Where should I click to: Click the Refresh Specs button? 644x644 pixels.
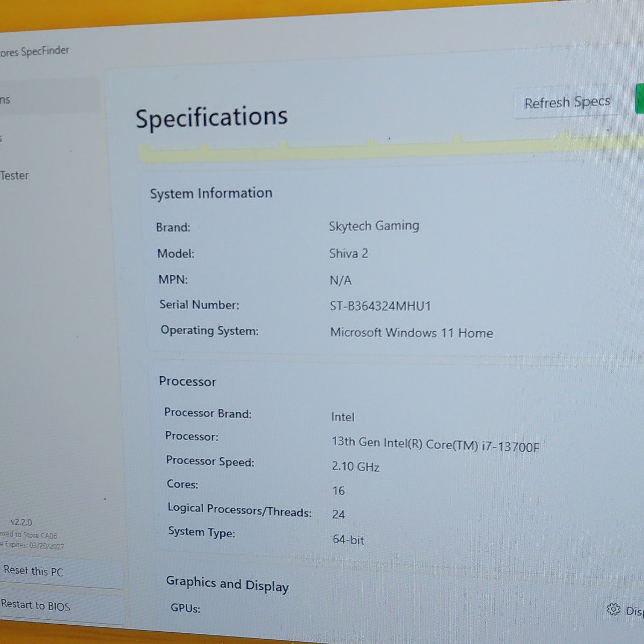(x=567, y=102)
